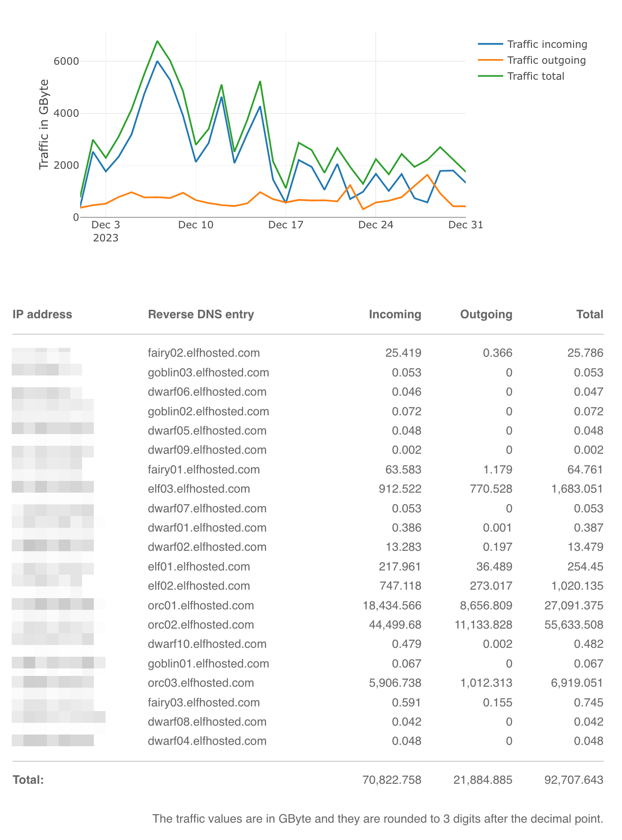This screenshot has height=840, width=622.
Task: Select dwarf01.elfhosted.com DNS entry
Action: 207,528
